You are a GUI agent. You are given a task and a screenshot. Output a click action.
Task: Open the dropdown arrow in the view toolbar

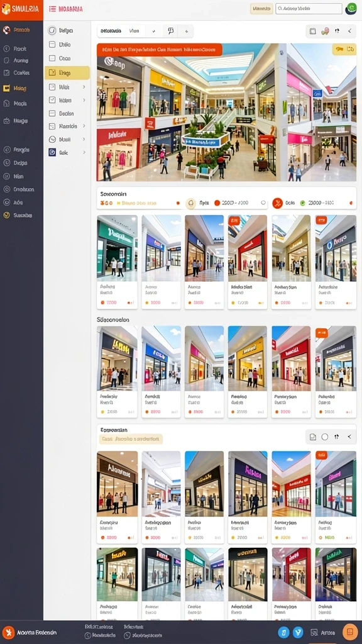(153, 31)
